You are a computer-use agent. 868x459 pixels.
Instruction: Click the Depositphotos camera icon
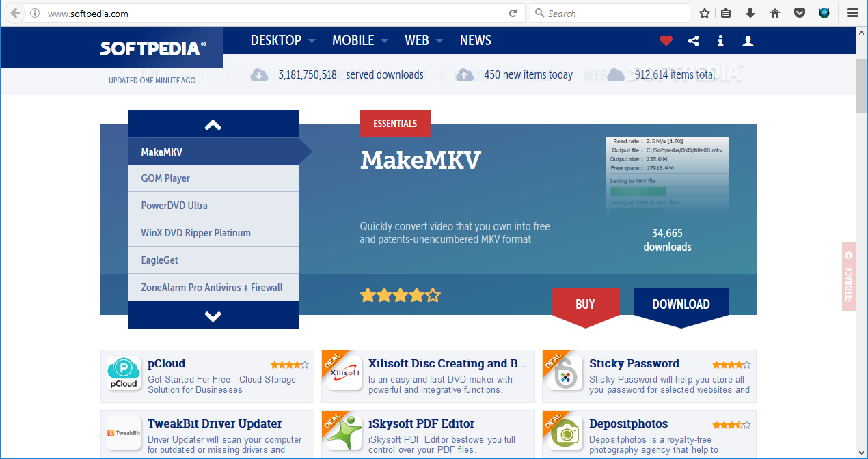pyautogui.click(x=565, y=434)
